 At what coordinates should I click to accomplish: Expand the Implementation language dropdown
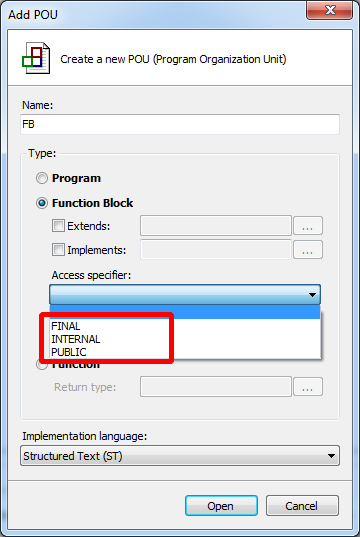tap(180, 456)
